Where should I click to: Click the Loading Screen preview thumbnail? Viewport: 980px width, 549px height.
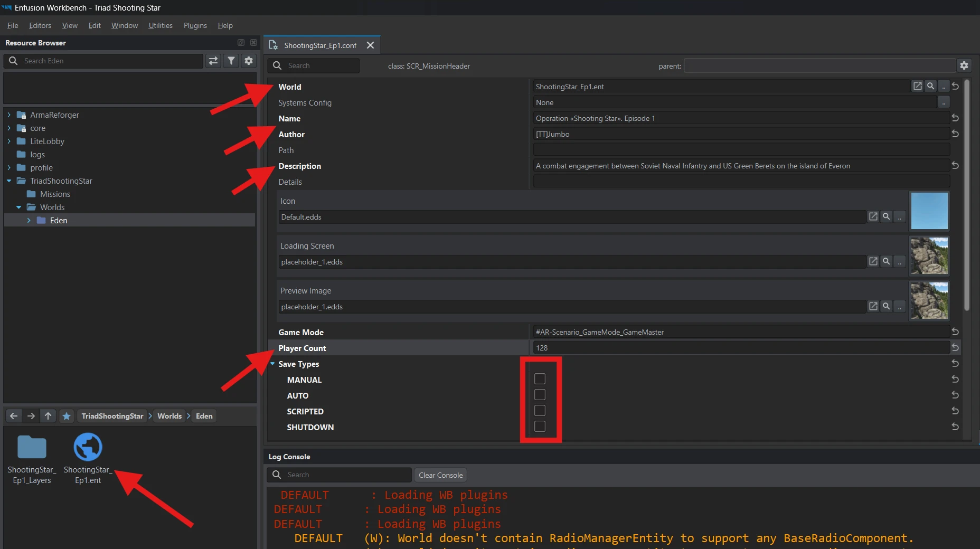tap(929, 255)
